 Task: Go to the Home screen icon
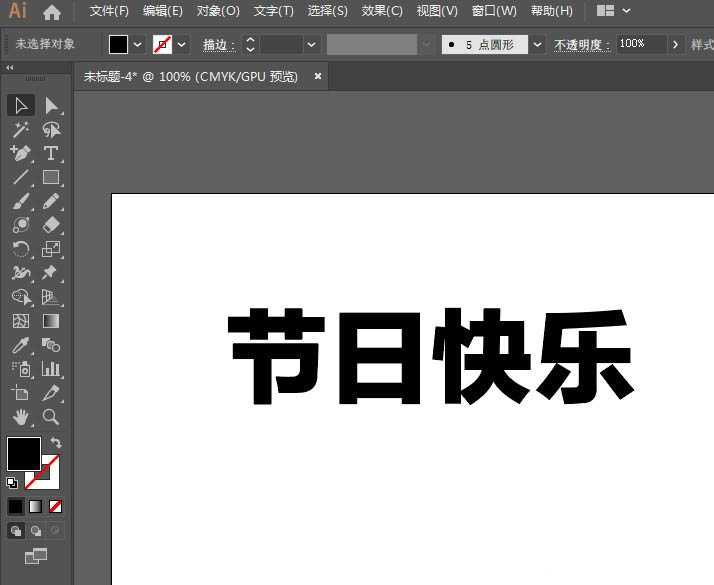(x=52, y=12)
